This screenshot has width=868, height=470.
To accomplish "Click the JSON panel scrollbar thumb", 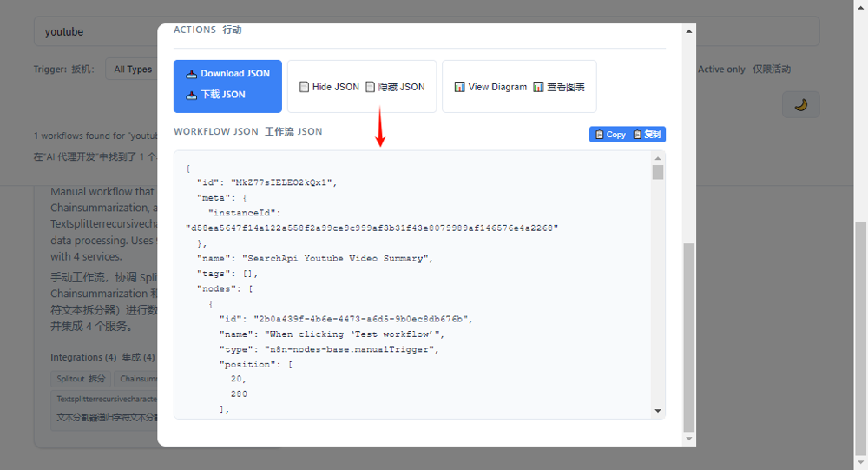I will pyautogui.click(x=658, y=172).
